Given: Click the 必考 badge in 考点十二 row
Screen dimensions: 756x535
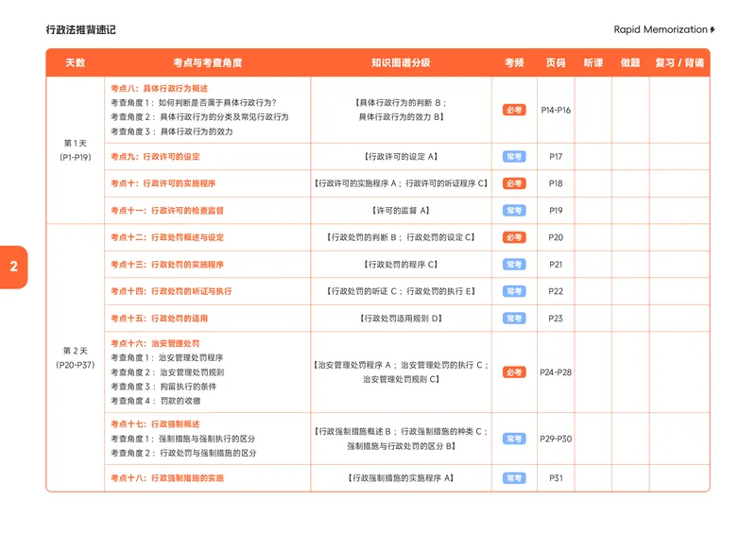Looking at the screenshot, I should coord(514,237).
